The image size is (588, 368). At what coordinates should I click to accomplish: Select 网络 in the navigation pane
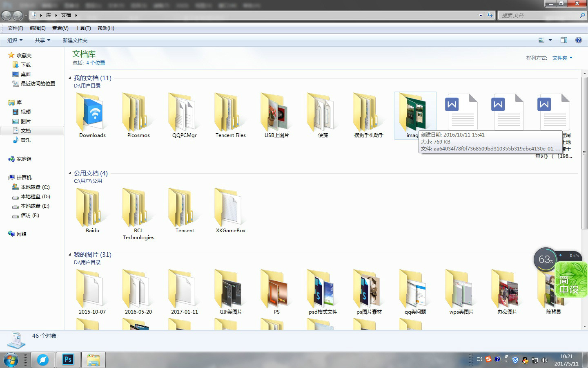[22, 234]
